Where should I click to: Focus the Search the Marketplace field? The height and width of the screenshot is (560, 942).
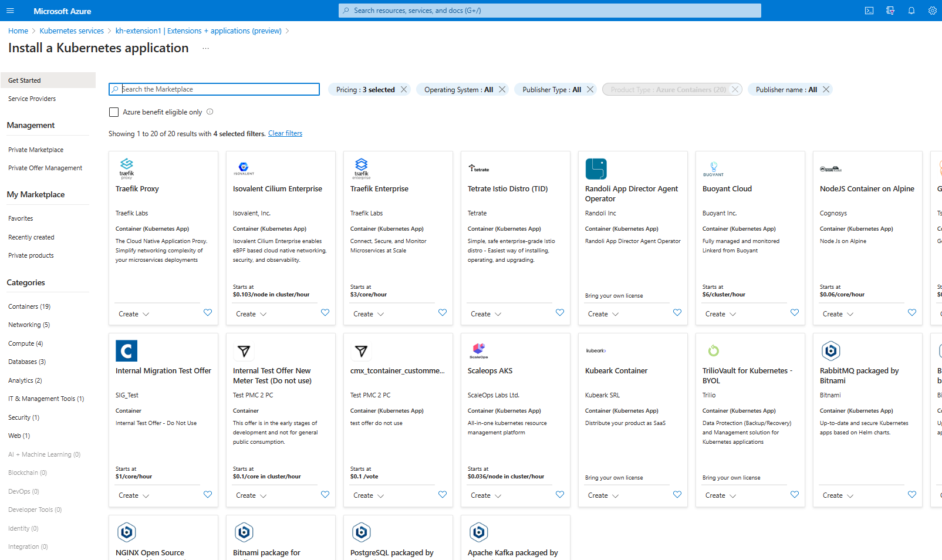(x=214, y=89)
